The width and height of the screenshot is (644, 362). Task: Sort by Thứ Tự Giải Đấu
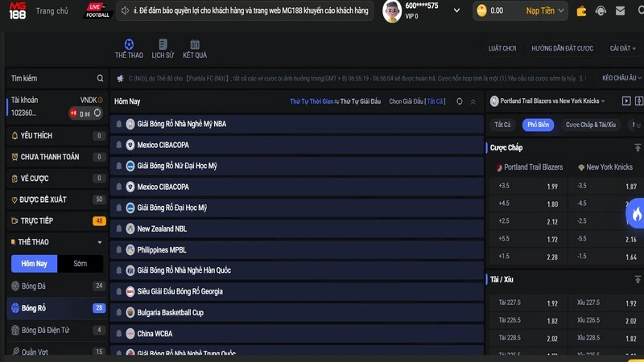pyautogui.click(x=360, y=101)
